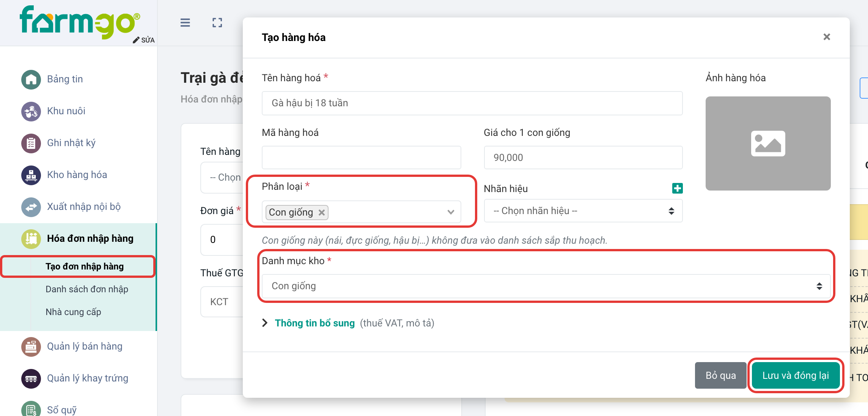Click the Bỏ qua button

[720, 375]
